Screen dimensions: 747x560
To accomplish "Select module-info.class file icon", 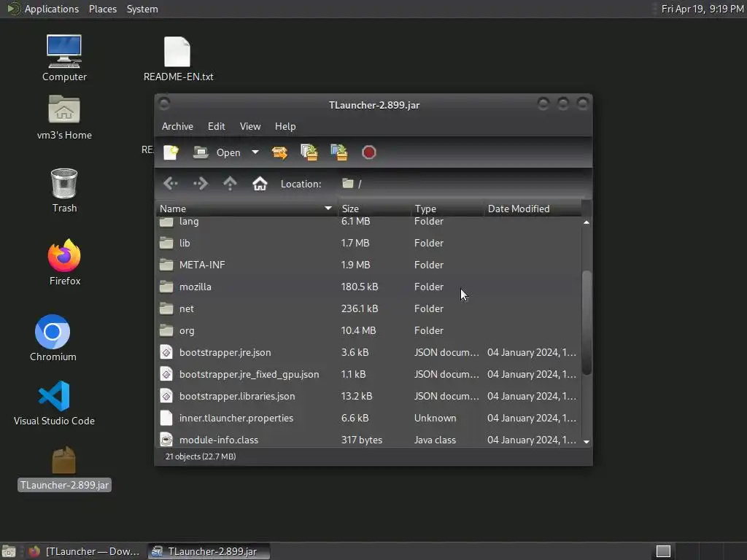I will tap(166, 440).
